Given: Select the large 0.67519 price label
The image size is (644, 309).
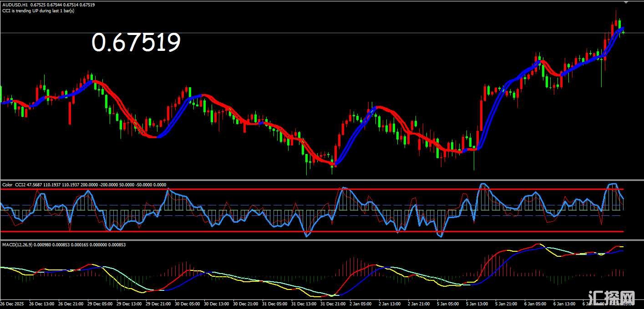Looking at the screenshot, I should pyautogui.click(x=136, y=42).
